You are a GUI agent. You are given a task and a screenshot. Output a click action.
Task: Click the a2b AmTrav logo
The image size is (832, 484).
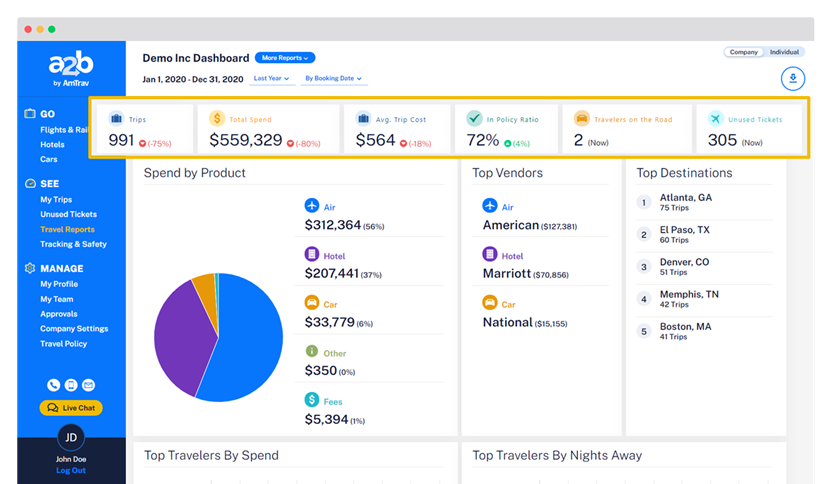[x=71, y=68]
